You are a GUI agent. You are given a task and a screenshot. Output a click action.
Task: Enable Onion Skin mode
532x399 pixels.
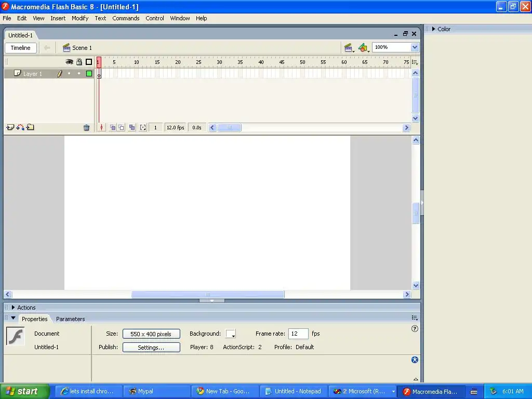coord(113,128)
